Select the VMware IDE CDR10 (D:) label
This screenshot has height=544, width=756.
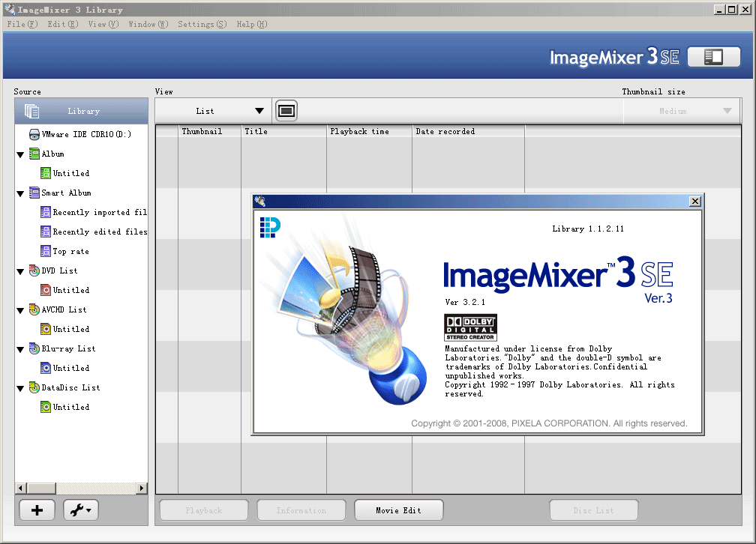[x=86, y=134]
